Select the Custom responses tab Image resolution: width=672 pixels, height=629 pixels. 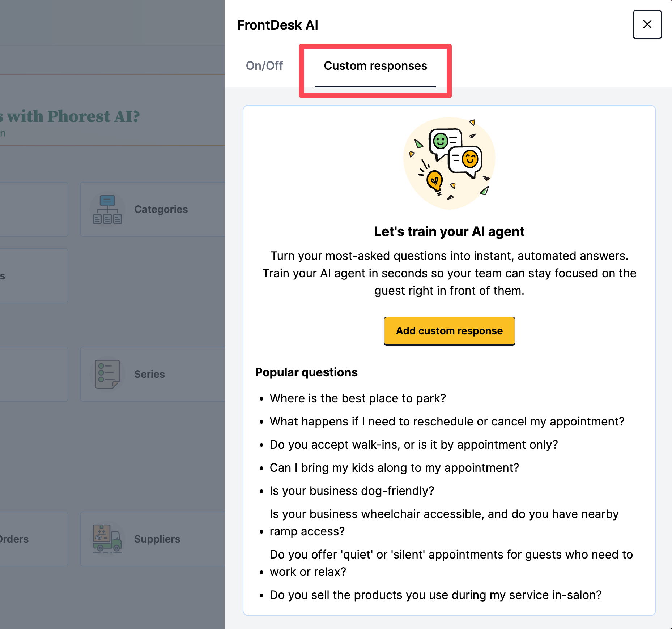click(x=375, y=66)
